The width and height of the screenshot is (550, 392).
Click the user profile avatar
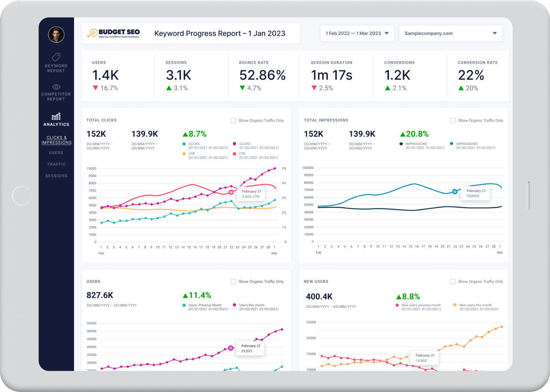coord(56,35)
